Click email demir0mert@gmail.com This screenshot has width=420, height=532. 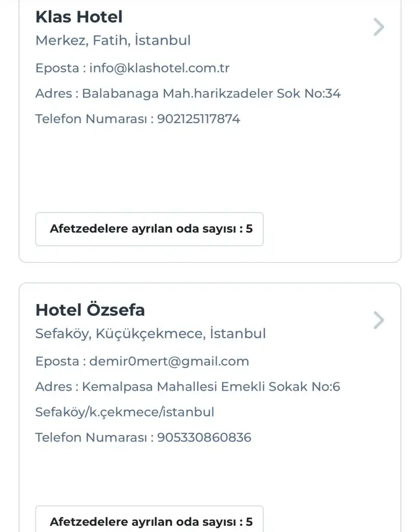[169, 361]
